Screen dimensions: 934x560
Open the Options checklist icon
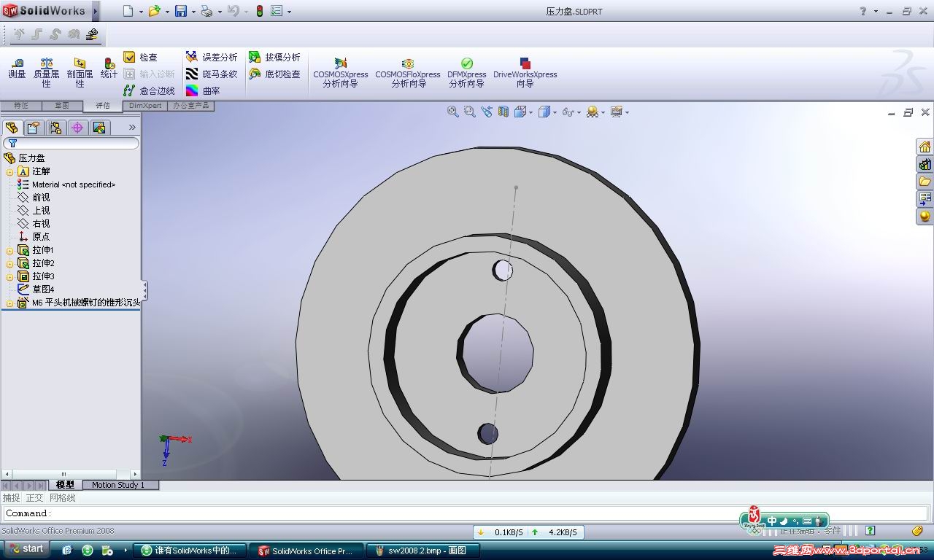coord(277,11)
